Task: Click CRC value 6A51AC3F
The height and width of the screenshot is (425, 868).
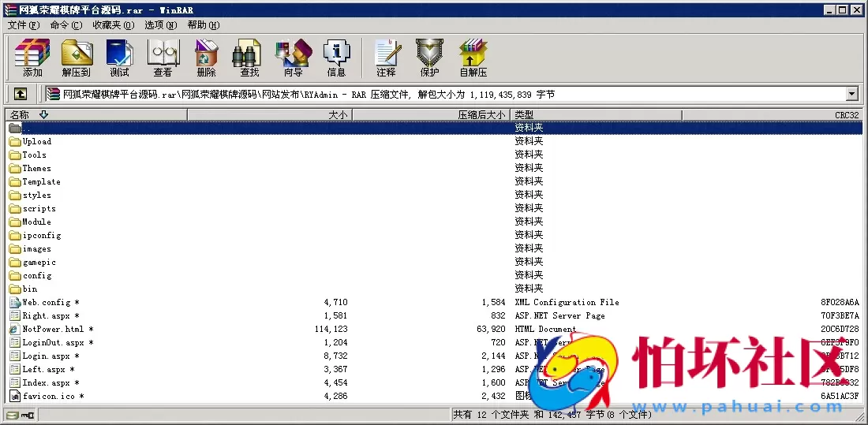Action: (840, 397)
